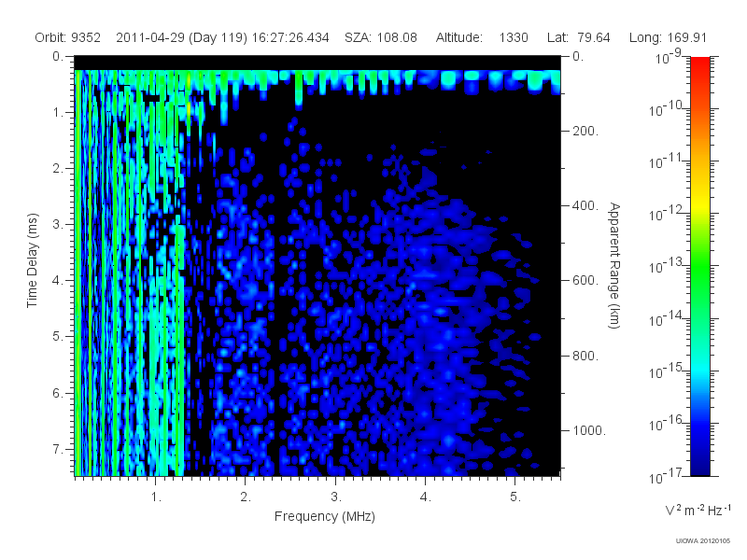The height and width of the screenshot is (560, 747).
Task: Click the '400.' apparent range tick label
Action: [x=585, y=205]
